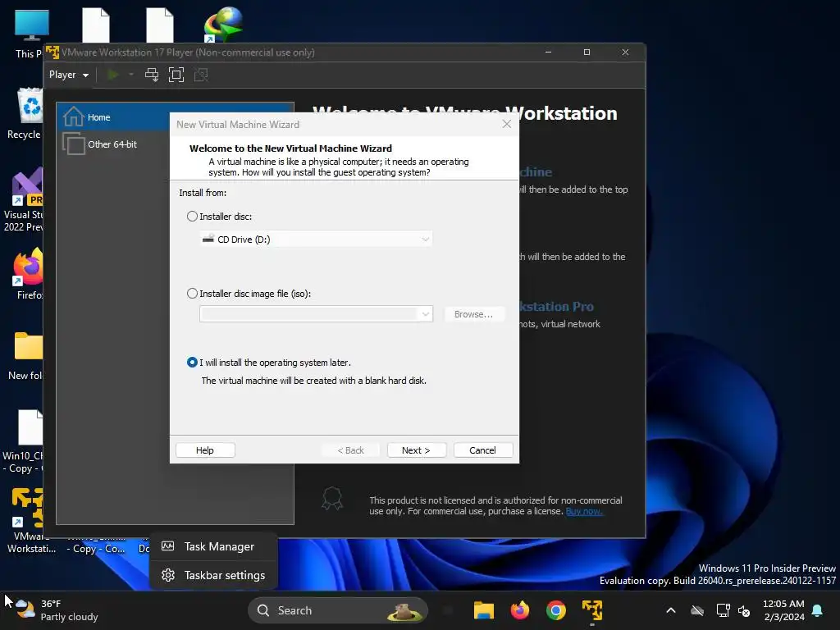Enter full screen mode icon
Image resolution: width=840 pixels, height=630 pixels.
tap(176, 75)
